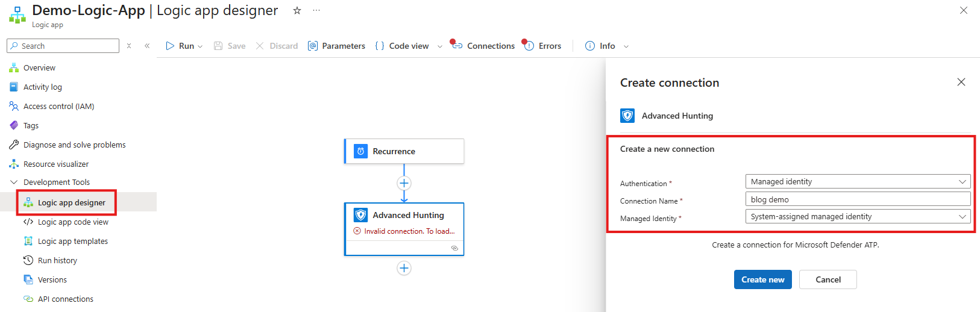The height and width of the screenshot is (312, 980).
Task: Click the plus icon below Recurrence node
Action: 404,183
